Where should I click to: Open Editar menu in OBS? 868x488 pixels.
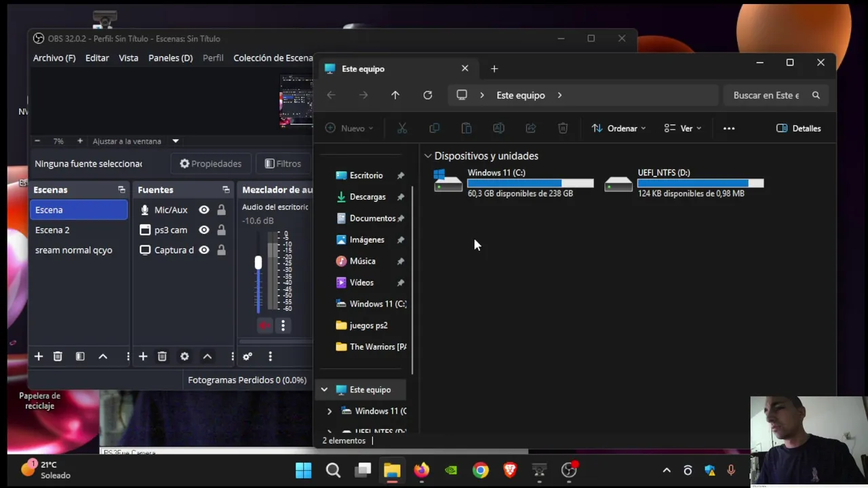(97, 58)
